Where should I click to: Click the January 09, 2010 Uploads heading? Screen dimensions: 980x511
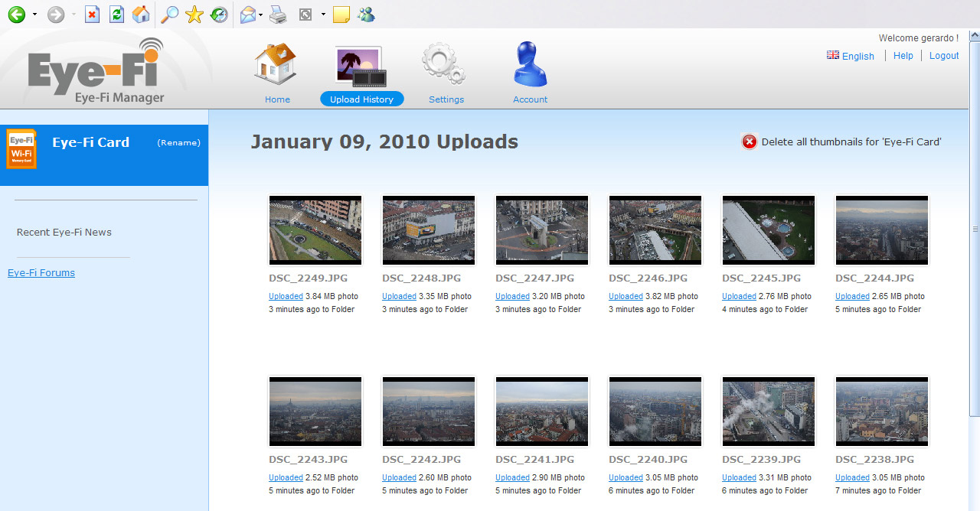(384, 142)
